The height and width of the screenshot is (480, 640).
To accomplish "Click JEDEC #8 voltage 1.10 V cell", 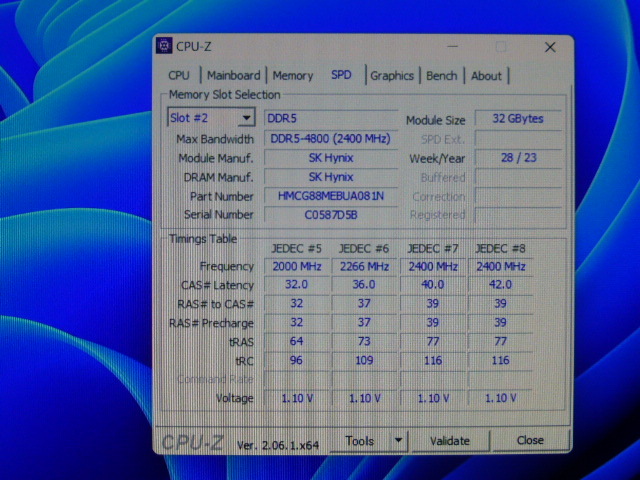I will pyautogui.click(x=500, y=398).
